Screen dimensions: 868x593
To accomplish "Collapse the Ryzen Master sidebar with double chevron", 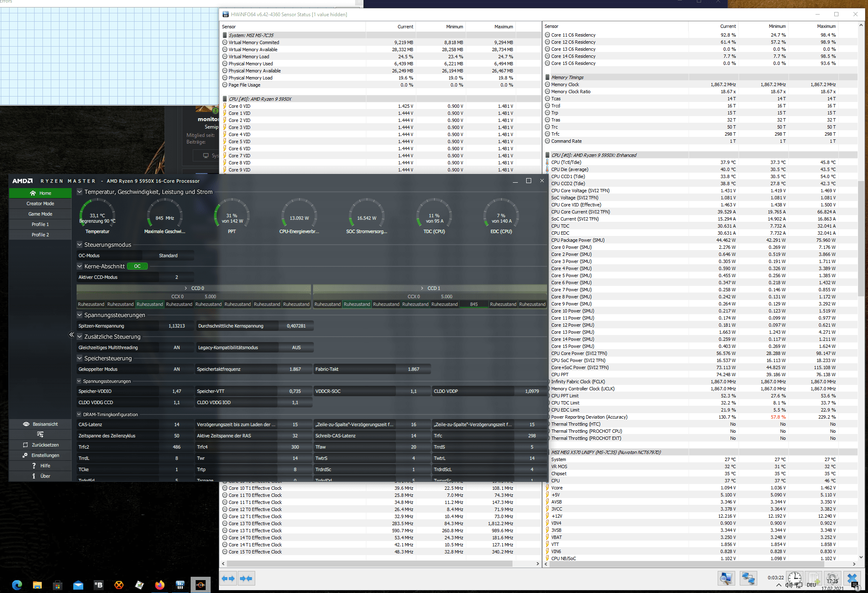I will click(x=71, y=335).
